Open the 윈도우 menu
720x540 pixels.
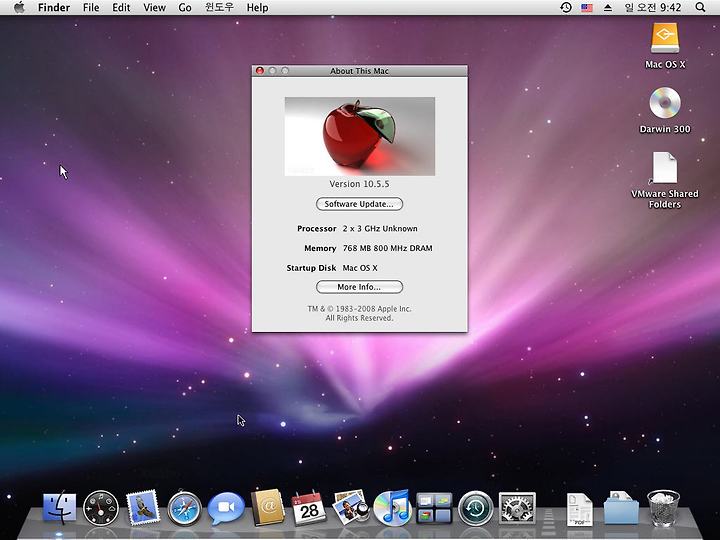(219, 7)
